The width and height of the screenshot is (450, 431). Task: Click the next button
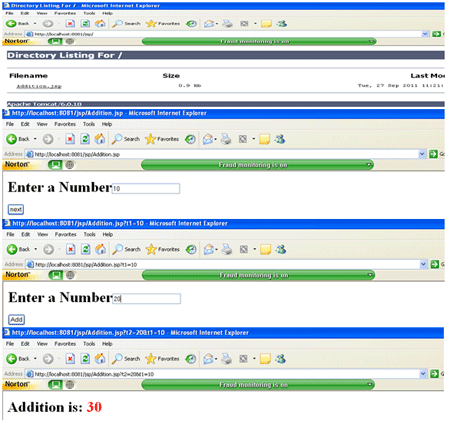coord(16,209)
